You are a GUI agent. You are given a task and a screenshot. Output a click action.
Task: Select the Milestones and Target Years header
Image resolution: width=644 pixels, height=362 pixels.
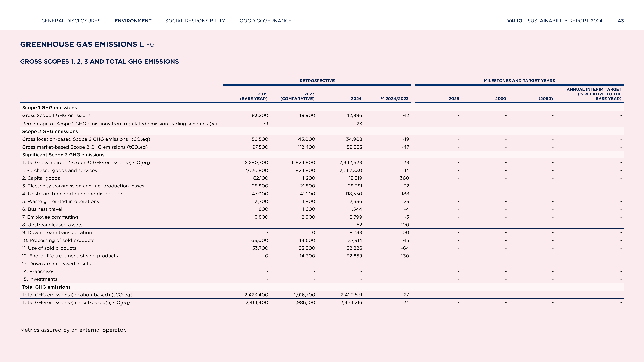click(x=519, y=81)
